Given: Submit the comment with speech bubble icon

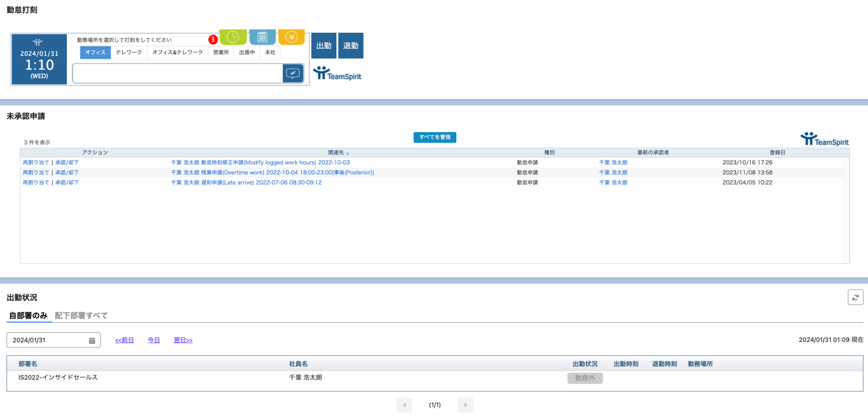Looking at the screenshot, I should pos(293,73).
